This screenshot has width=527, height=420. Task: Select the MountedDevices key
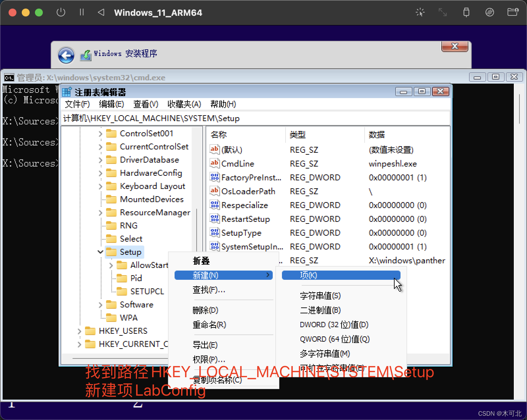pyautogui.click(x=152, y=199)
